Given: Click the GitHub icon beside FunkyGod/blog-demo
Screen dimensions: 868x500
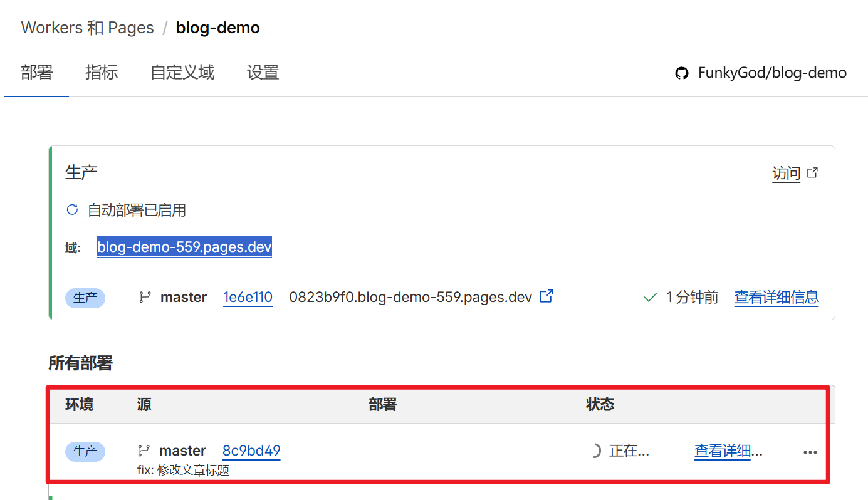Looking at the screenshot, I should [682, 73].
